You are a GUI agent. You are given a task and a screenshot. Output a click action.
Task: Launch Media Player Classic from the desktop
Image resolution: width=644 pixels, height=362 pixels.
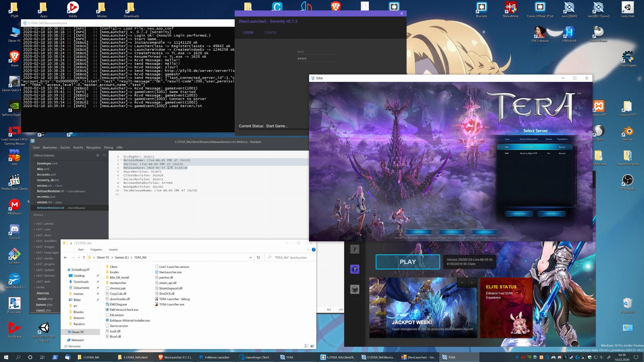pos(14,182)
